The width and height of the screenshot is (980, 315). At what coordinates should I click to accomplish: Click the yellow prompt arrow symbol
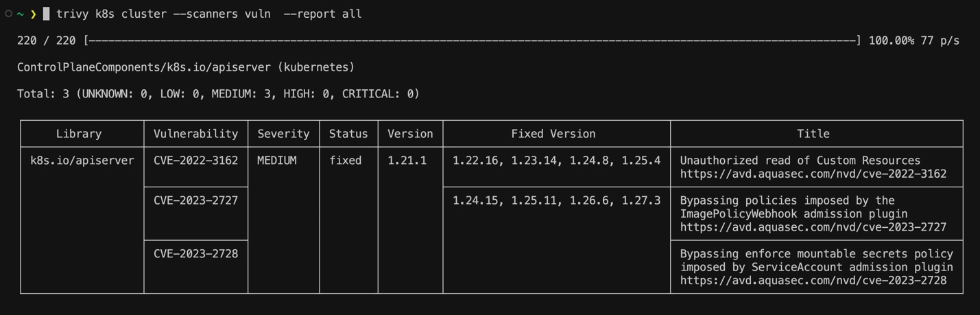click(x=33, y=14)
